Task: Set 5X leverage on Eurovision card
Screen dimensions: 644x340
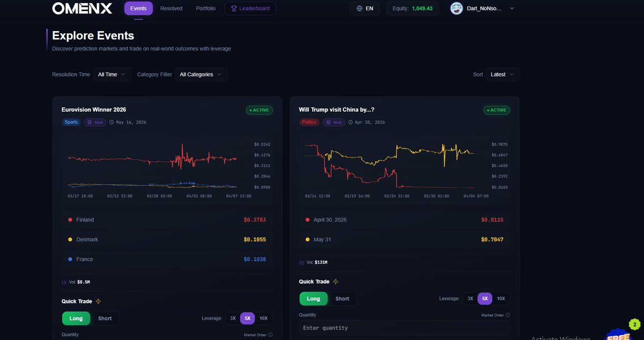Action: (247, 319)
